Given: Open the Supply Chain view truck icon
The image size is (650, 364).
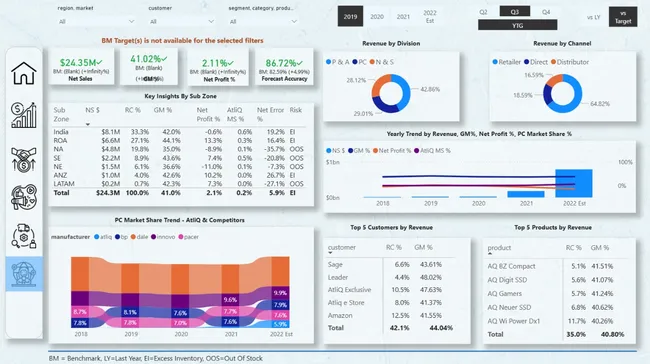Looking at the screenshot, I should pyautogui.click(x=24, y=236).
